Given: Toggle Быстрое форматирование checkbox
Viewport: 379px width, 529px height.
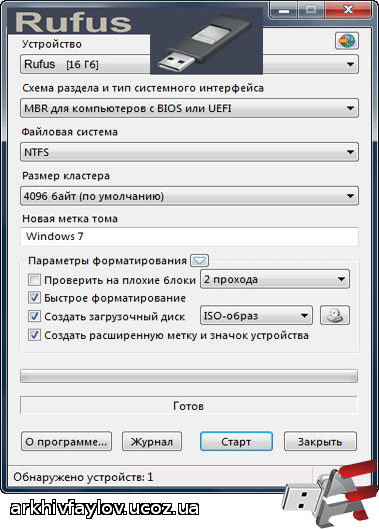Looking at the screenshot, I should (34, 298).
